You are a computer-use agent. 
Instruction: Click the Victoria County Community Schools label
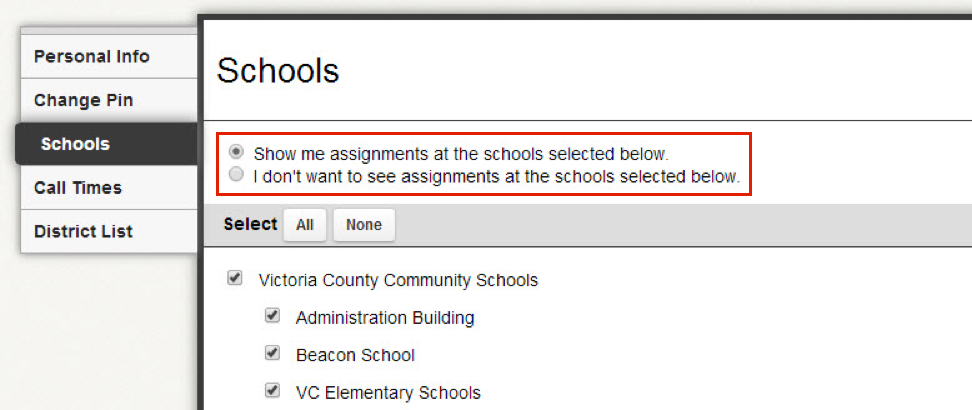[398, 280]
